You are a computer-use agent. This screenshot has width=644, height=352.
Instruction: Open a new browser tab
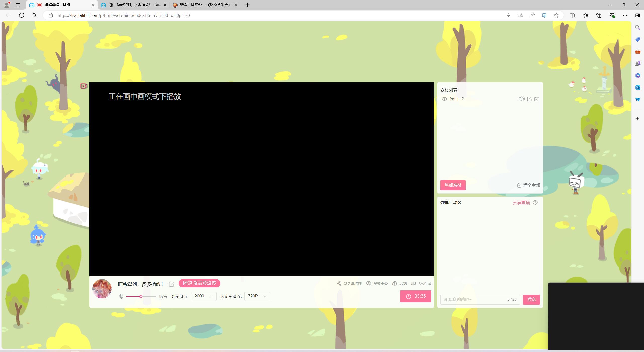(247, 5)
